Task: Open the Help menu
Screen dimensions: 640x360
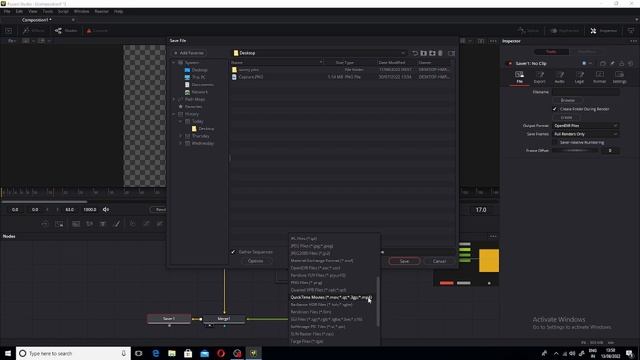Action: (x=118, y=11)
